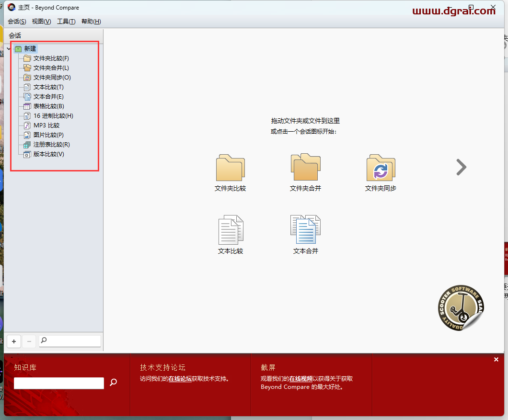Click the Beyond Compare title bar app icon
Screen dimensions: 508x420
[12, 7]
